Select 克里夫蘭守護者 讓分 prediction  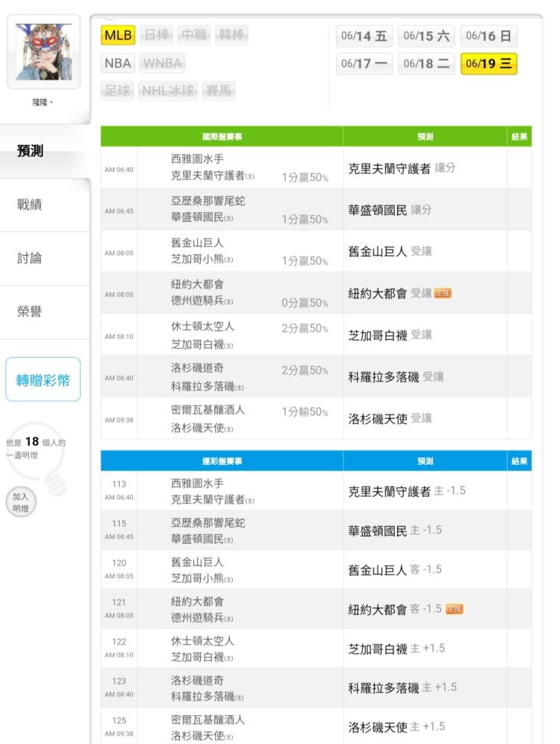pyautogui.click(x=402, y=168)
